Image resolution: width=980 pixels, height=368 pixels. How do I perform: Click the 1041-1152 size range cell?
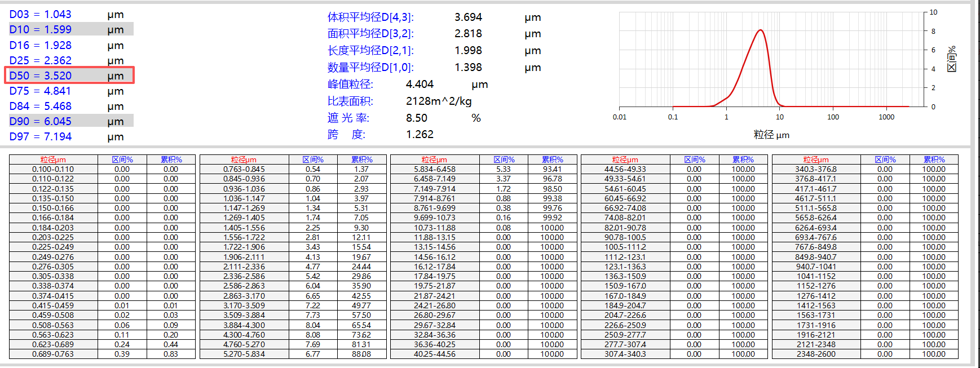point(816,276)
